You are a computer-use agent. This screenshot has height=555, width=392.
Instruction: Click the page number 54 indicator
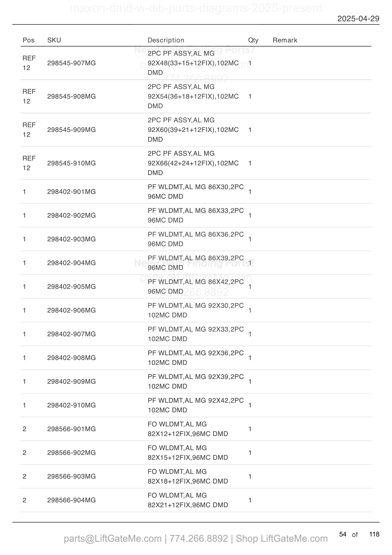(343, 534)
